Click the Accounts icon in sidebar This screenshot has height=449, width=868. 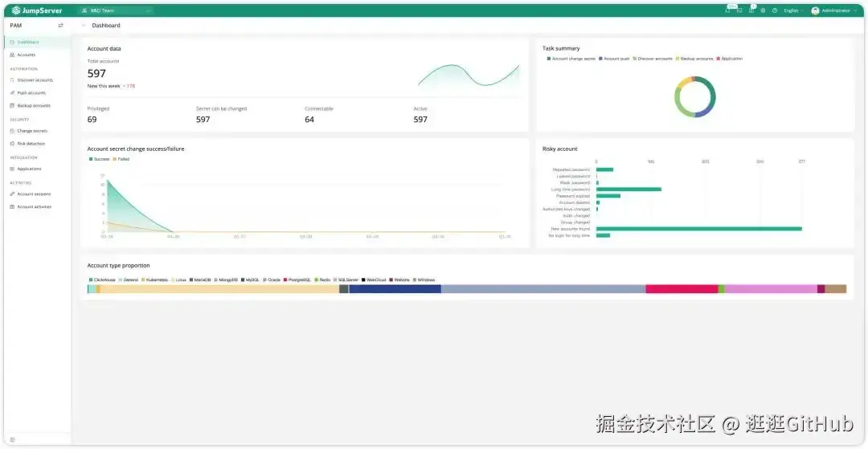coord(12,55)
